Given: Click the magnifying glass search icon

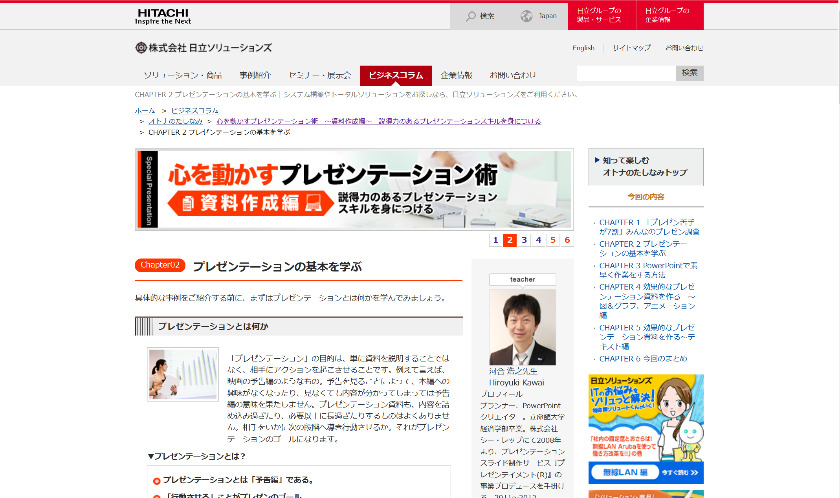Looking at the screenshot, I should click(x=471, y=16).
